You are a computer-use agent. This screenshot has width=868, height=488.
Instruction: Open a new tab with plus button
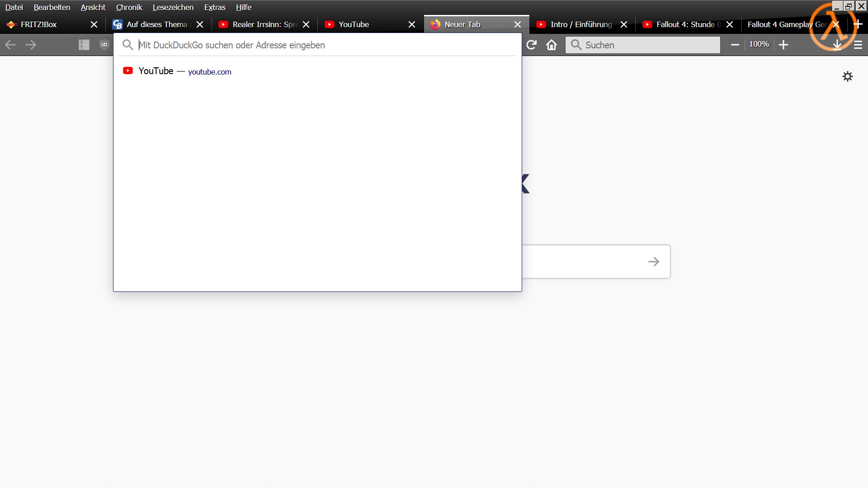[858, 24]
